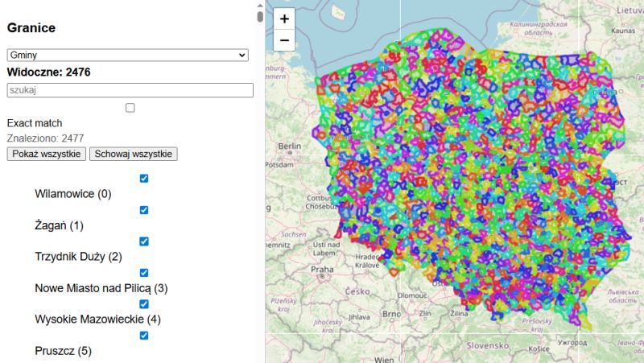Click the Praha label on map
The image size is (644, 363).
(x=322, y=270)
